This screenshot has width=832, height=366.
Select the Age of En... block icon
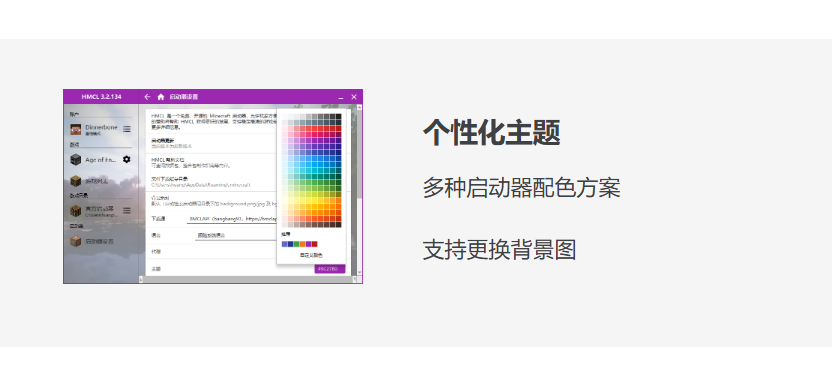(x=75, y=159)
